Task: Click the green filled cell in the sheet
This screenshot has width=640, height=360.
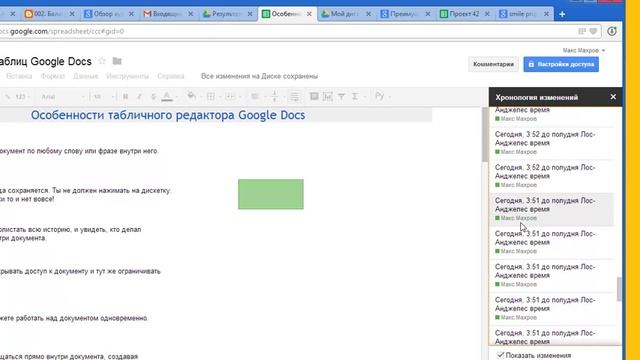Action: pos(271,194)
